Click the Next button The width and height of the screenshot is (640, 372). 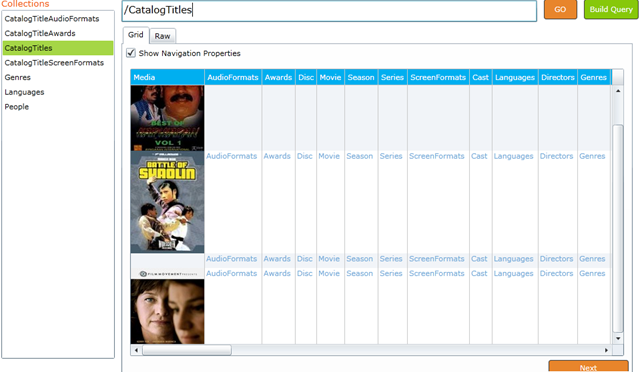[x=588, y=367]
